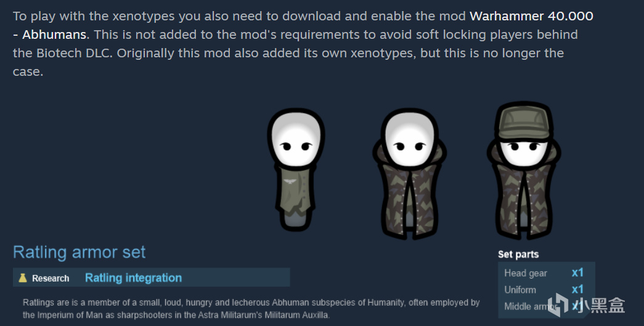
Task: Open the Ratling integration research link
Action: [134, 278]
